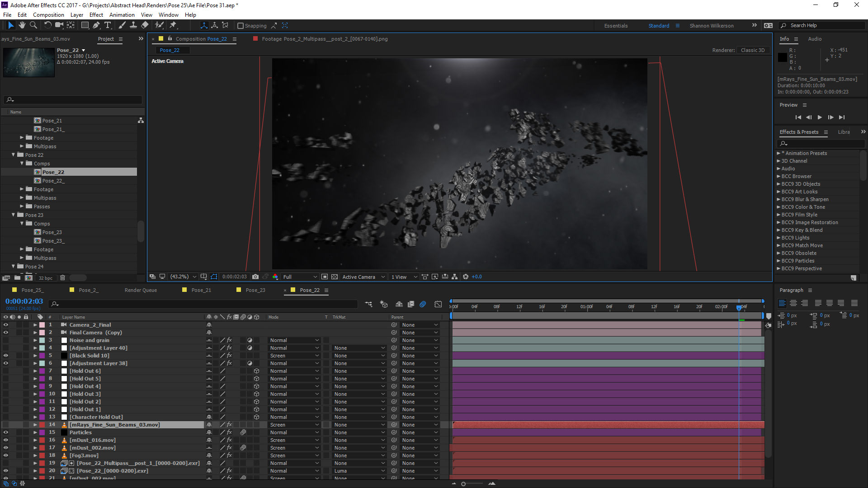Select the Clone Stamp tool
Screen dimensions: 868x488
[133, 25]
